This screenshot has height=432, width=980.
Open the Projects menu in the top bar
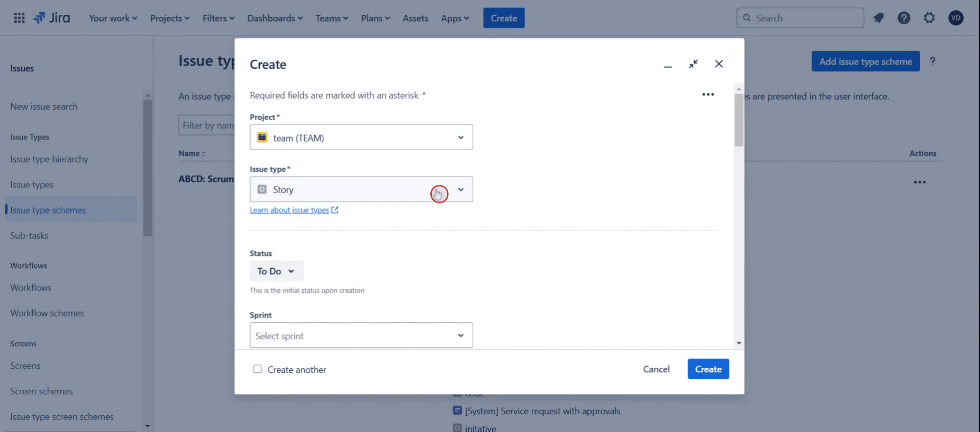tap(170, 18)
